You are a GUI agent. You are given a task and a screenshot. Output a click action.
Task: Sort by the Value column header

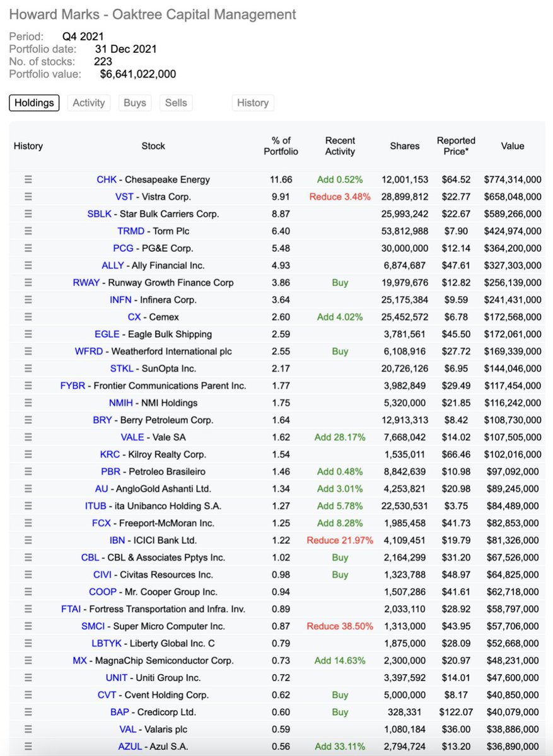pos(513,146)
